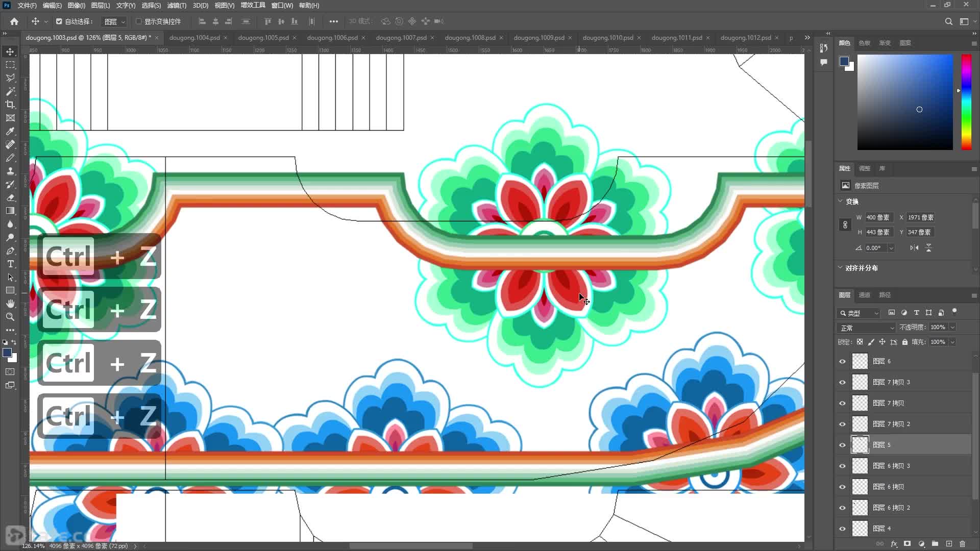Open the layer fill dropdown arrow
Screen dimensions: 980x551
tap(952, 342)
